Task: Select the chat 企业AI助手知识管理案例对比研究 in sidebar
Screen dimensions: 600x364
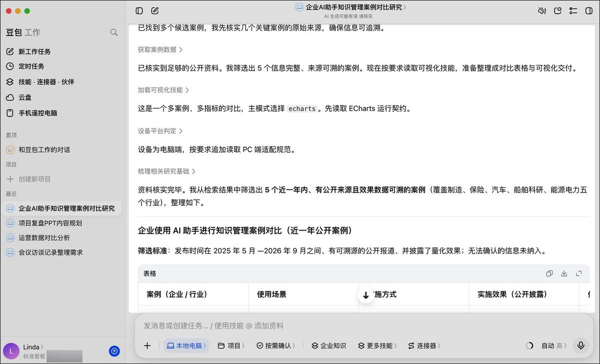Action: pos(61,208)
